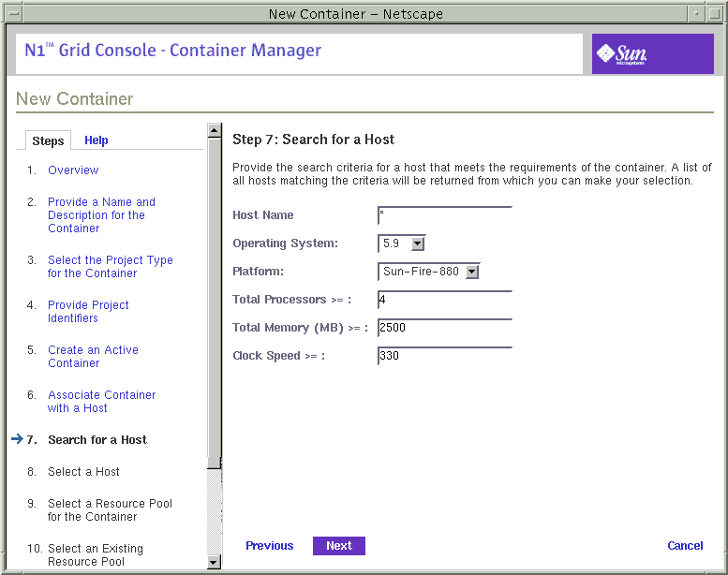Click steps panel scroll up arrow
728x575 pixels.
(x=214, y=130)
